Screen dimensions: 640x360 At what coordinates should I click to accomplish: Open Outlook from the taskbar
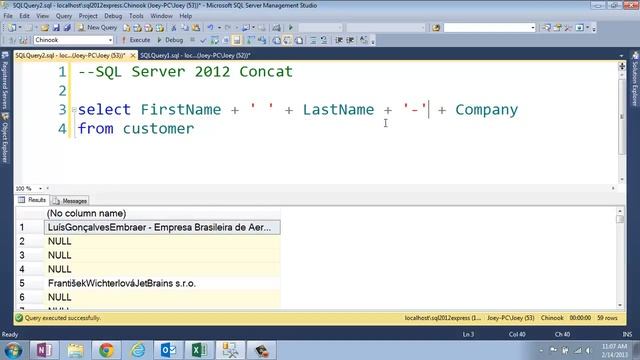168,350
